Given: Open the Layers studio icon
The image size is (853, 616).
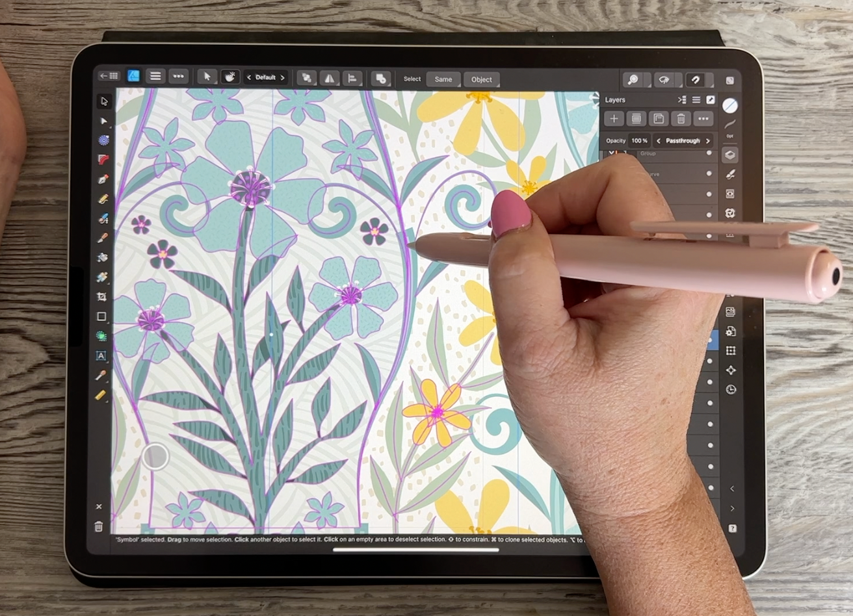Looking at the screenshot, I should point(730,155).
